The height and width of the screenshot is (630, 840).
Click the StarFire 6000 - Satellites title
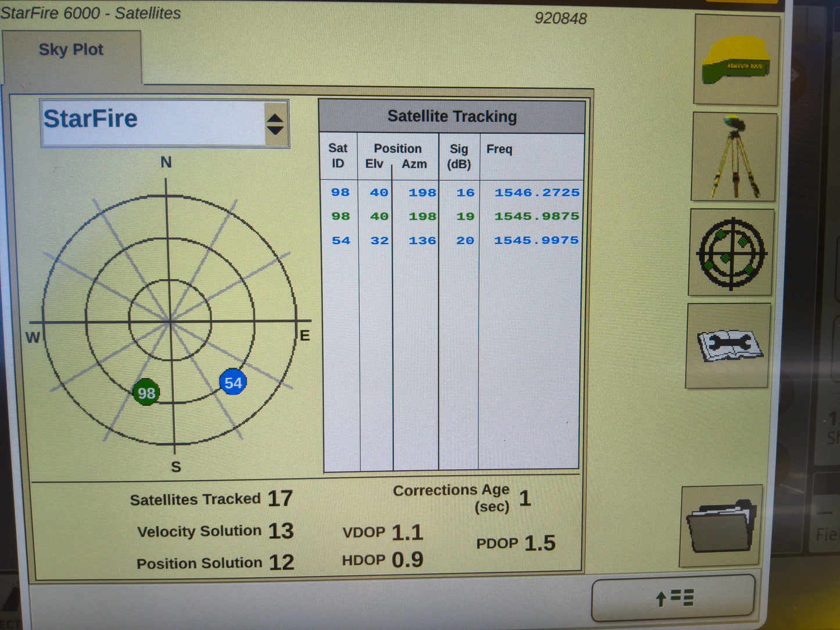[91, 13]
